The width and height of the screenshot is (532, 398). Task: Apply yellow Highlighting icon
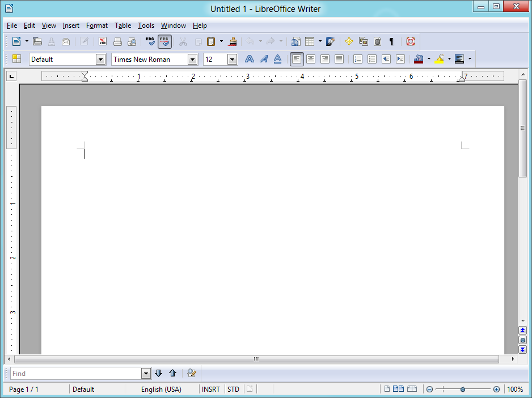pos(439,59)
